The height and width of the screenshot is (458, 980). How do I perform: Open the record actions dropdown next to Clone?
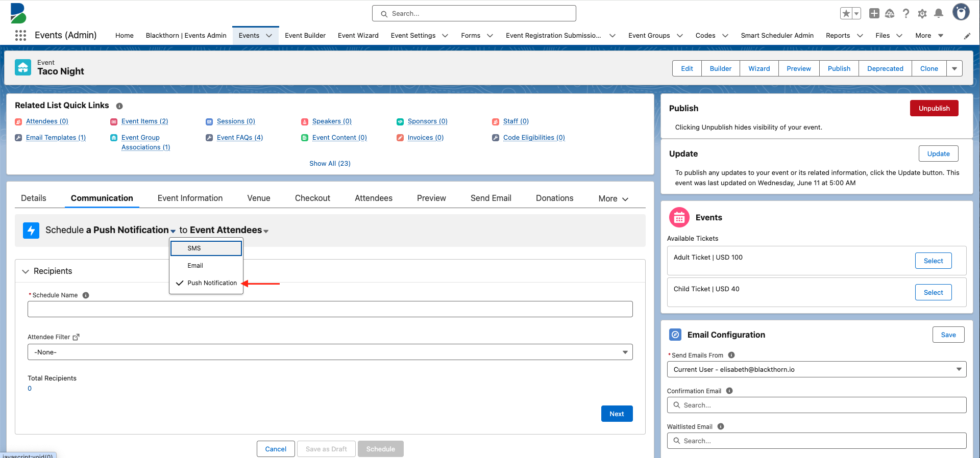(x=954, y=68)
